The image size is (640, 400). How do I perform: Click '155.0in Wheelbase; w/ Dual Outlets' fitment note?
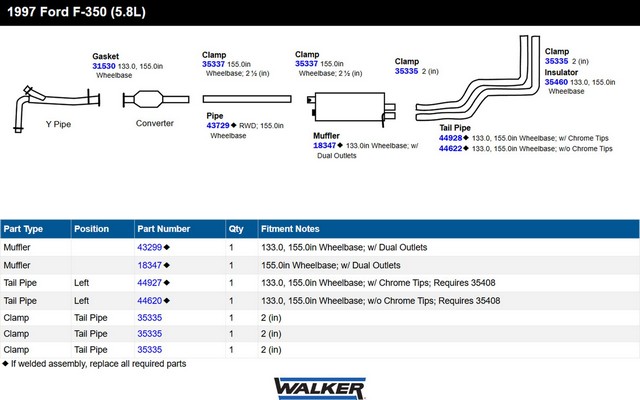(x=331, y=265)
